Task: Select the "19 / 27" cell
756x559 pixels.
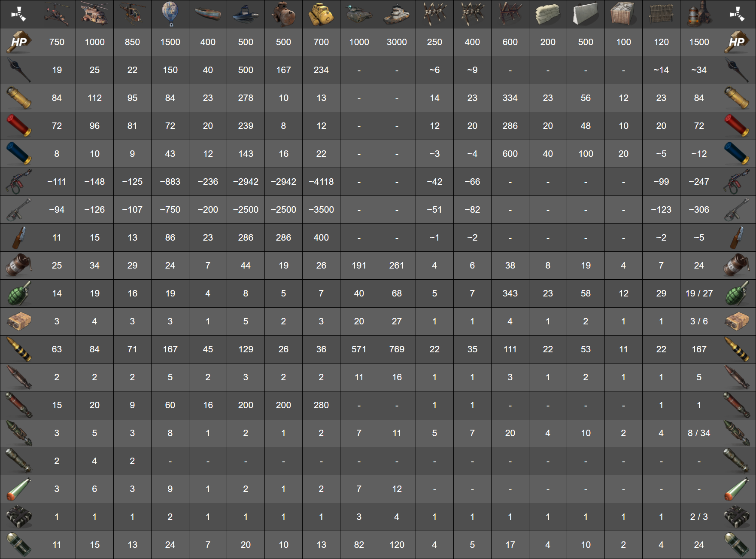Action: [699, 293]
